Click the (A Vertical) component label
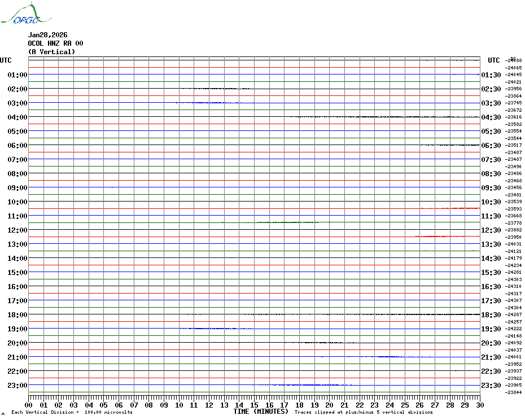 [x=51, y=52]
